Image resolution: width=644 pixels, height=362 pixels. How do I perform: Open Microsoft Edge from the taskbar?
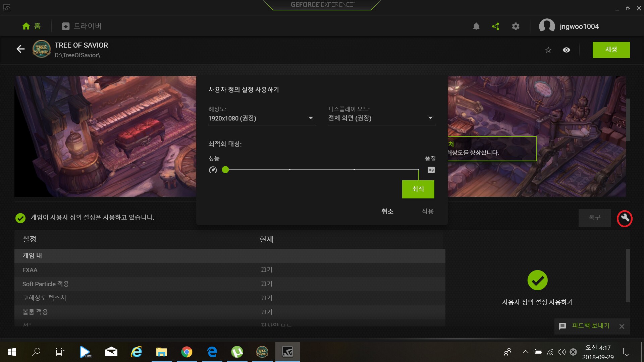(212, 352)
